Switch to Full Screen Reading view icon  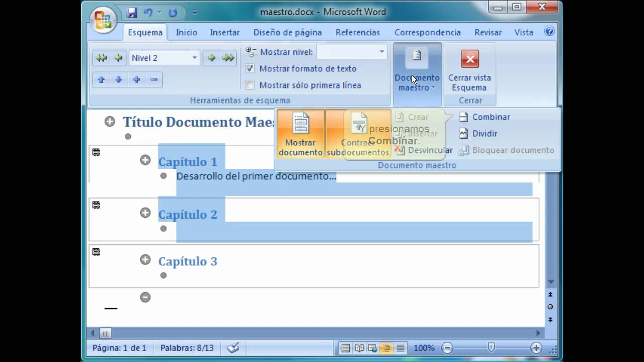pyautogui.click(x=359, y=347)
